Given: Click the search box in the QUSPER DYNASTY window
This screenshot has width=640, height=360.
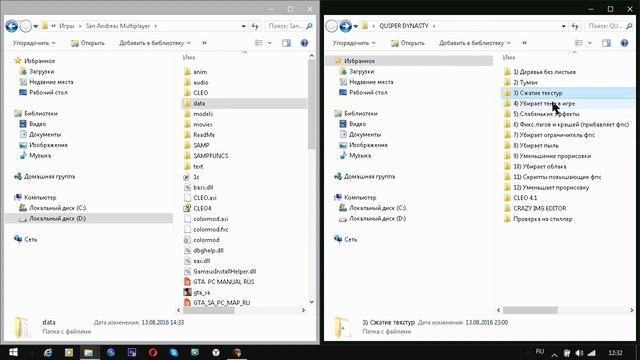Looking at the screenshot, I should click(609, 26).
